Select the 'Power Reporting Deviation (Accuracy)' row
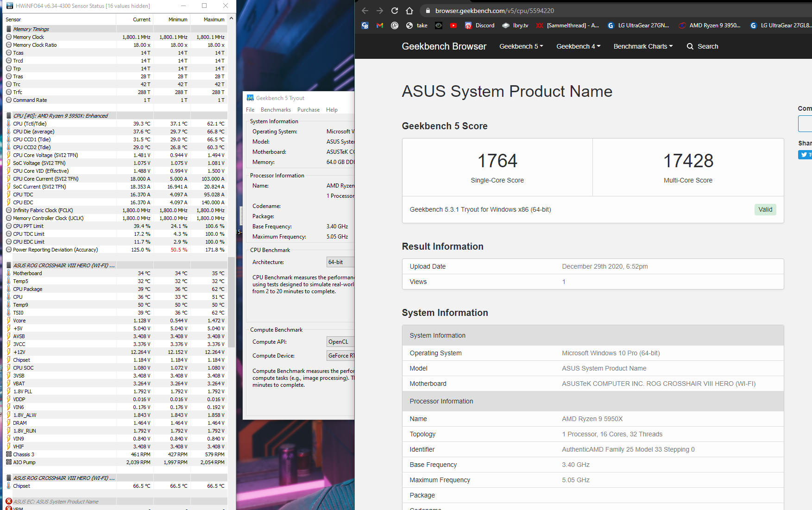 116,249
